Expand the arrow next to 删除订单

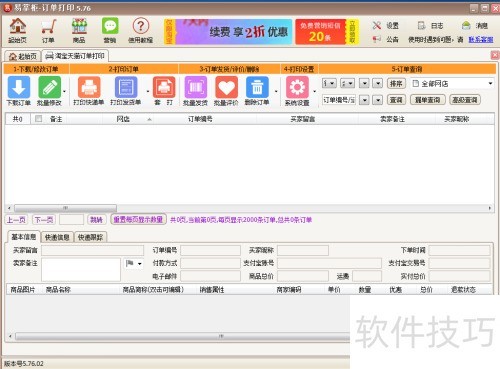(x=276, y=91)
